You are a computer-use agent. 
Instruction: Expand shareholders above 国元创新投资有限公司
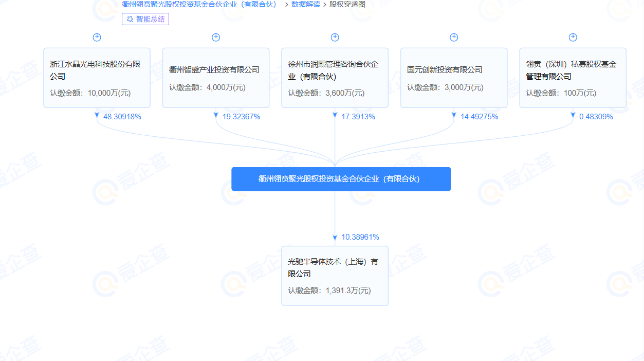[454, 38]
